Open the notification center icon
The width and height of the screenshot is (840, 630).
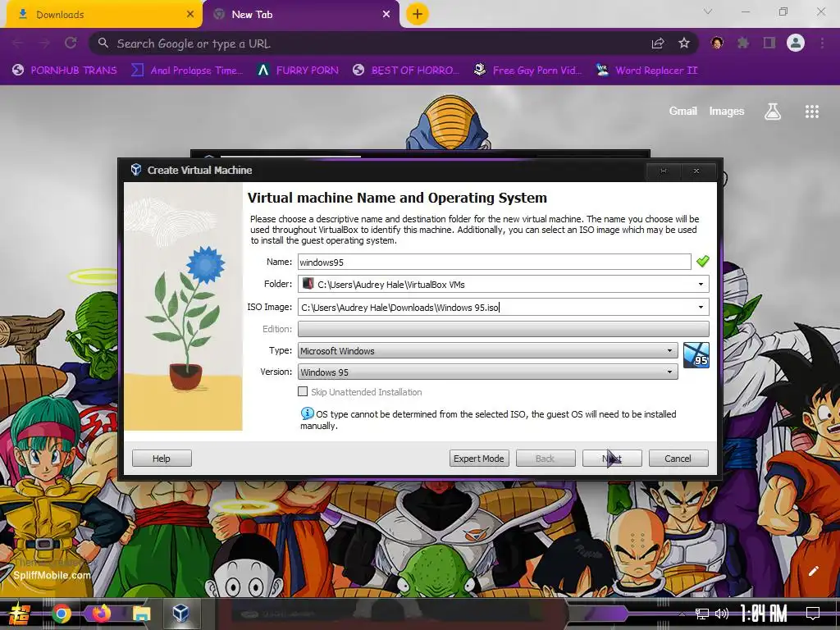(x=813, y=613)
